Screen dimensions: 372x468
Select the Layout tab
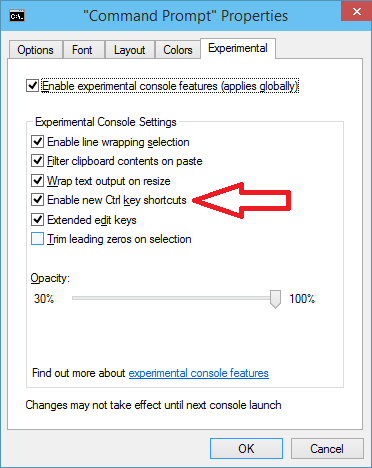129,50
